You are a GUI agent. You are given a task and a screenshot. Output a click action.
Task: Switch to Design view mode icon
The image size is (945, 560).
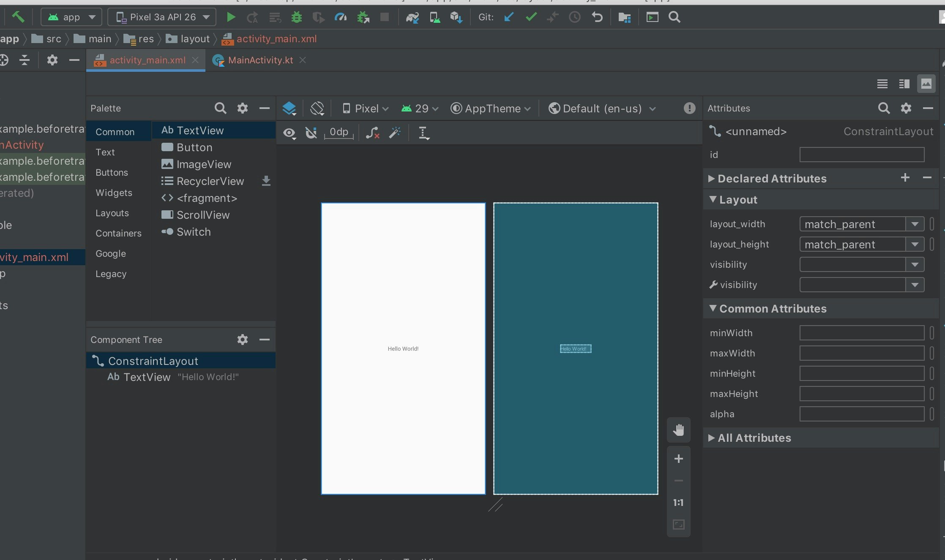point(926,84)
